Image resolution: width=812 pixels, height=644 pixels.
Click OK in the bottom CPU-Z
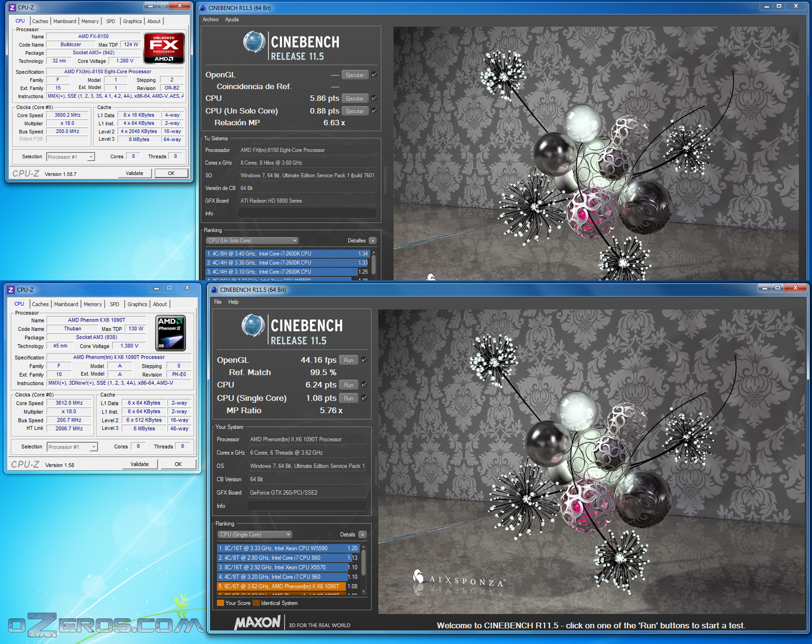[178, 464]
